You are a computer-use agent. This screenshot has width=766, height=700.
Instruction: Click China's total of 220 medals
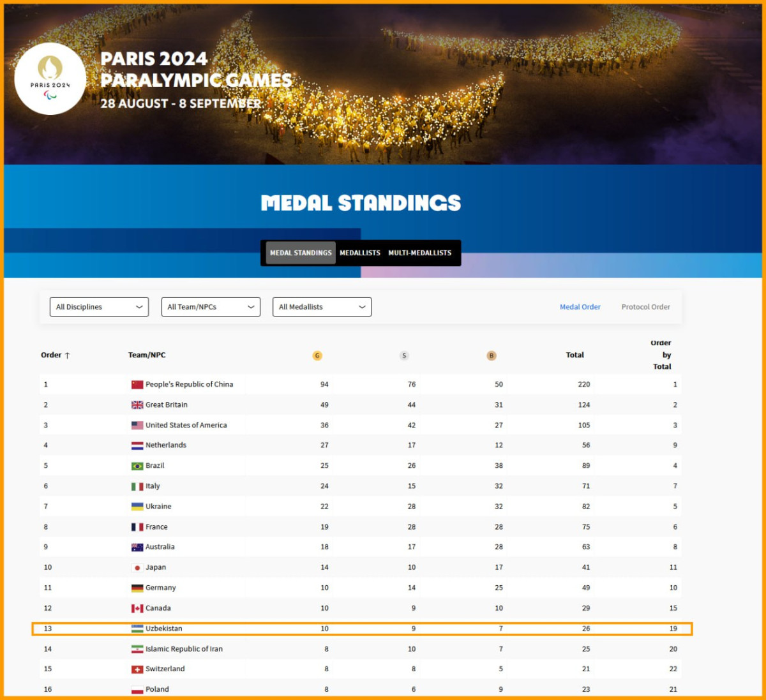pyautogui.click(x=584, y=384)
